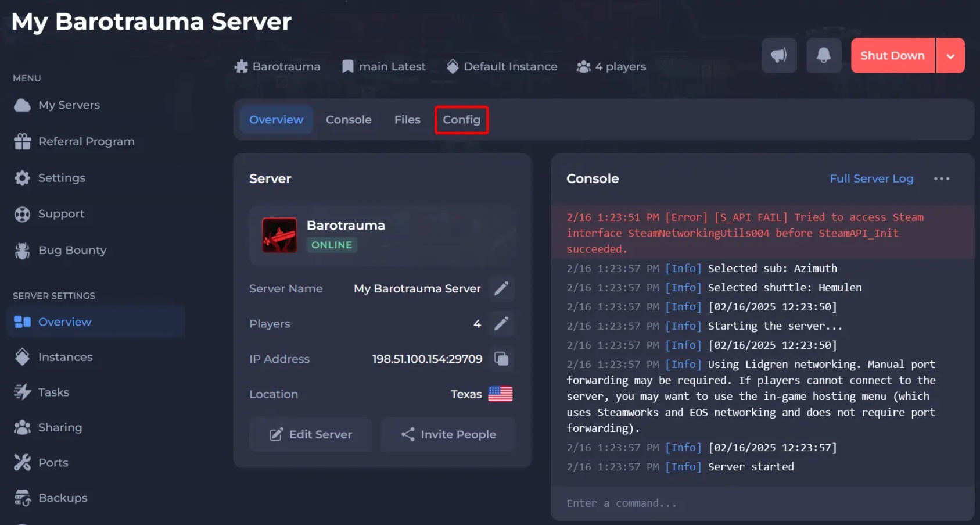This screenshot has height=525, width=980.
Task: Click the Edit Server button
Action: point(310,434)
